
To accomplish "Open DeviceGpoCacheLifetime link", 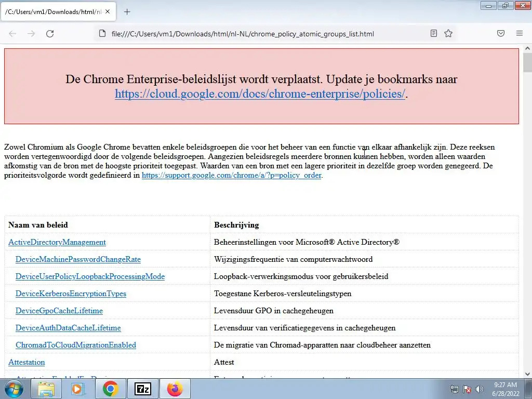I will (59, 311).
